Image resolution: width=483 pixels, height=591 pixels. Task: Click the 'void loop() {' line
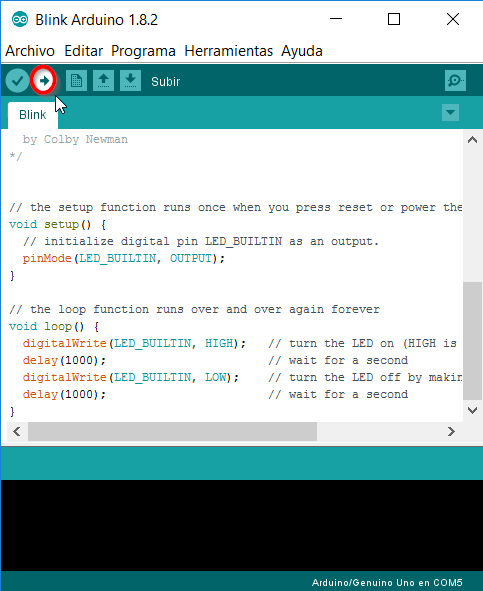click(54, 326)
